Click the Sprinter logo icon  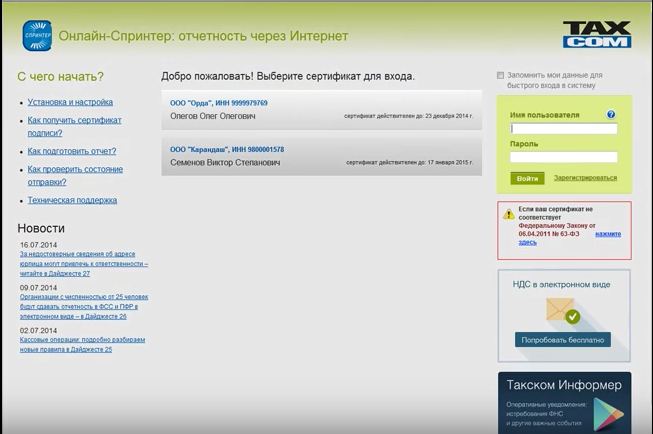[37, 36]
